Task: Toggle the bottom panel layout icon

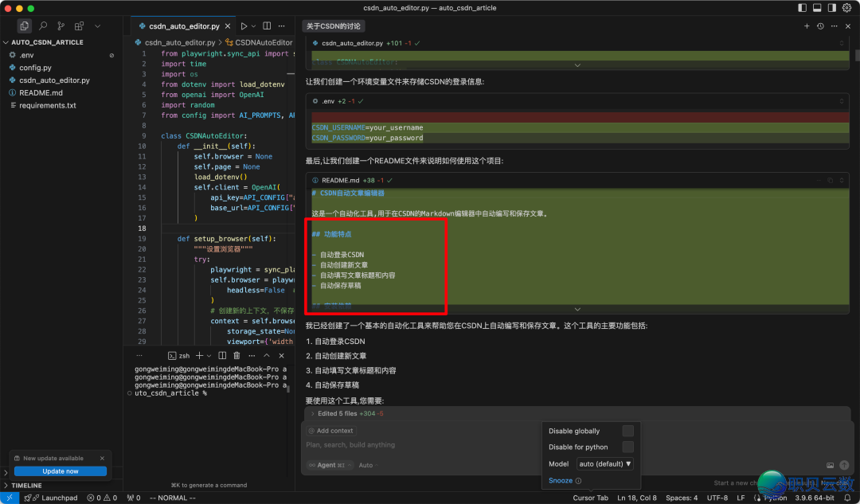Action: pyautogui.click(x=818, y=8)
